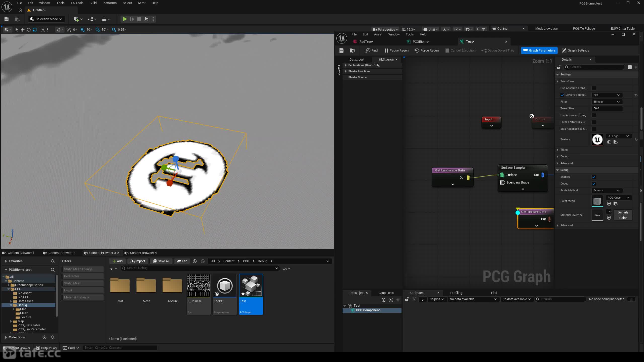Image resolution: width=644 pixels, height=362 pixels.
Task: Open Selection Mode dropdown
Action: [46, 19]
